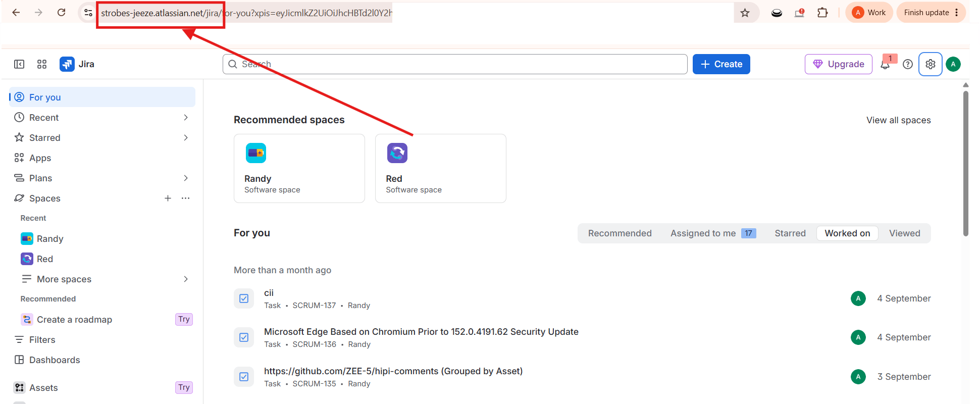Switch to the Viewed tab
980x404 pixels.
tap(905, 233)
